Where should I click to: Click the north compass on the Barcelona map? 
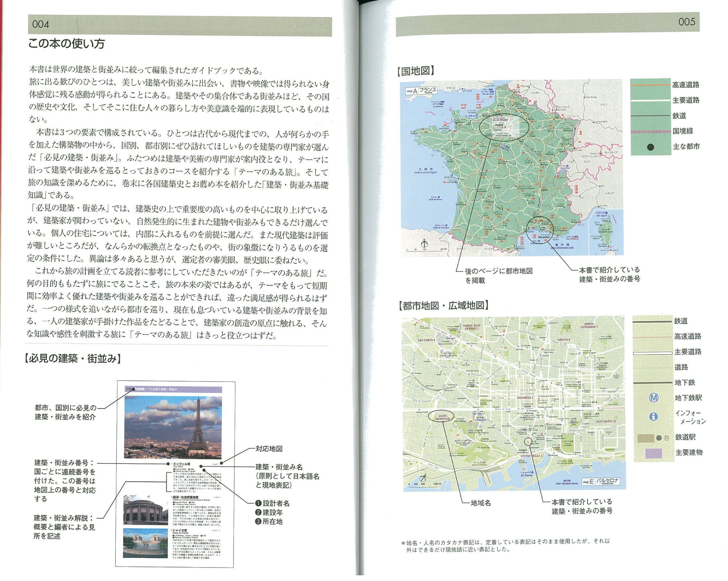pos(424,478)
